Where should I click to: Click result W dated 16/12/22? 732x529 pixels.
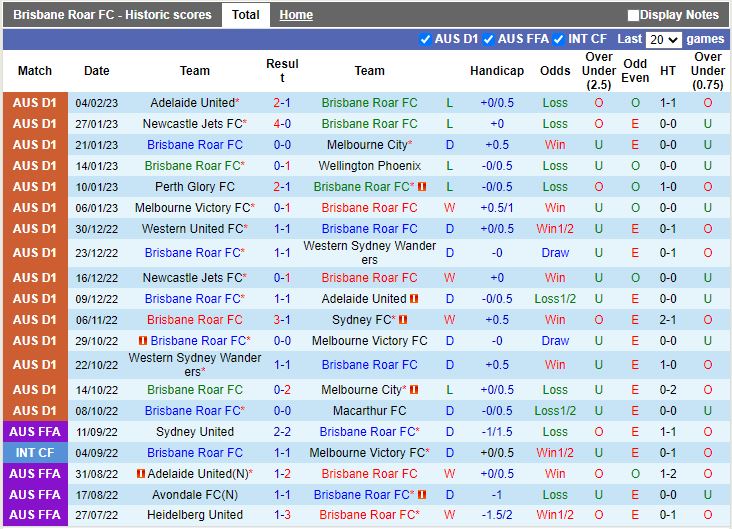coord(449,278)
